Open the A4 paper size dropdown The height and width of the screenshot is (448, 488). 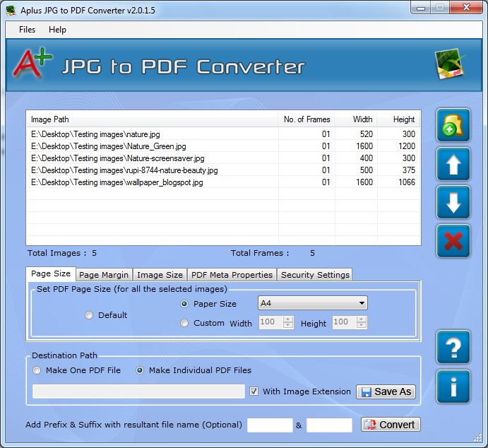click(312, 303)
